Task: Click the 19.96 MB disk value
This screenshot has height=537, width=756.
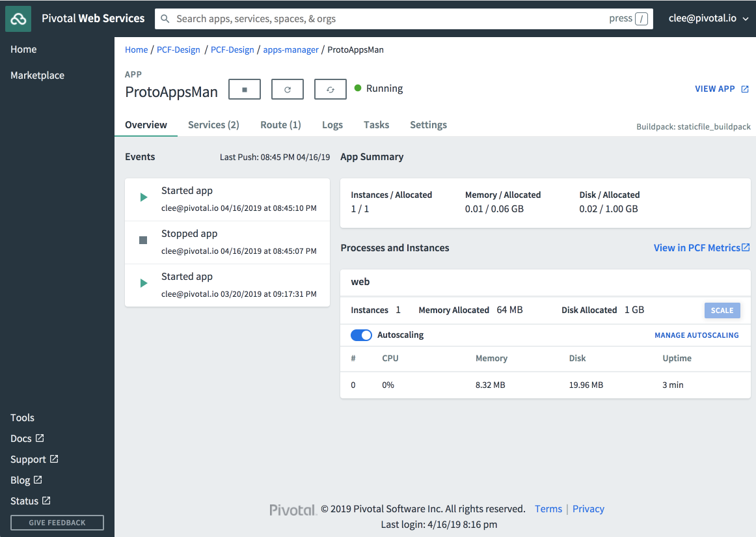Action: click(x=586, y=385)
